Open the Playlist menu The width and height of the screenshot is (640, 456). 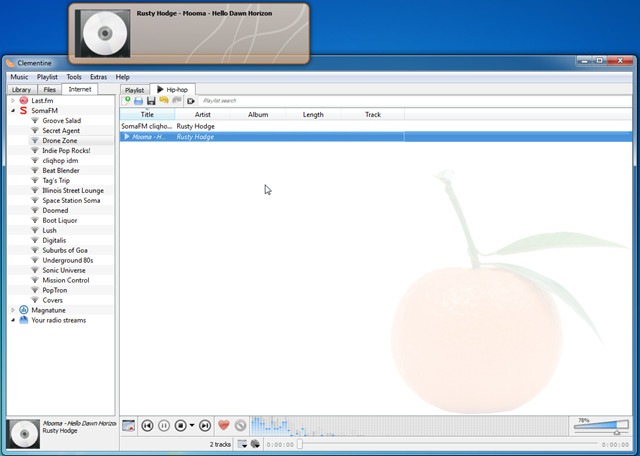(x=47, y=77)
